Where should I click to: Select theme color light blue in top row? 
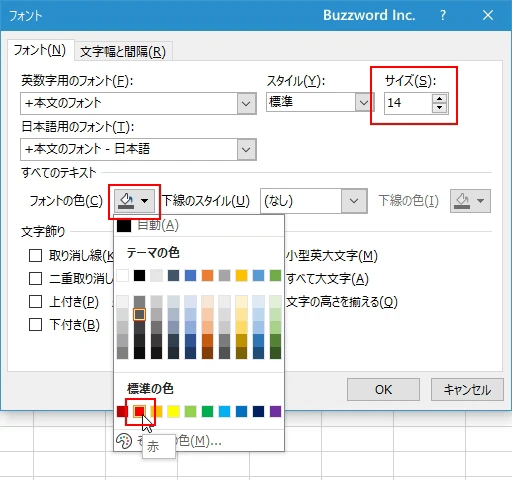tap(258, 276)
